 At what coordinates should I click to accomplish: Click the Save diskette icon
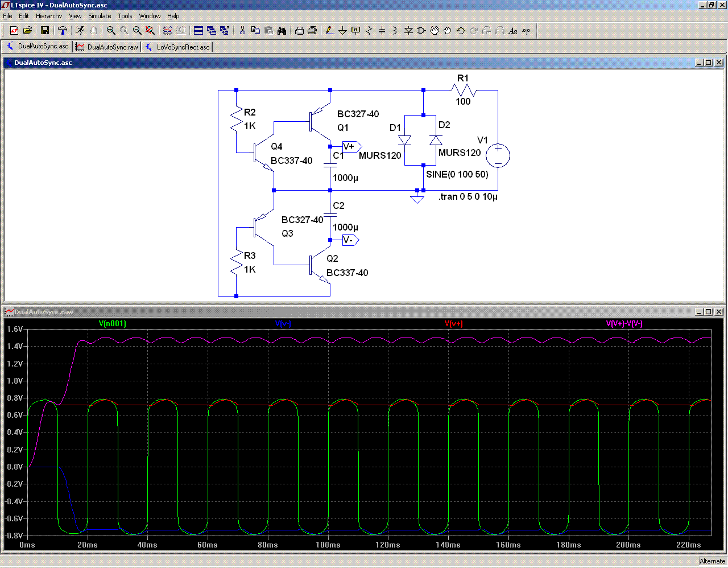(x=44, y=31)
